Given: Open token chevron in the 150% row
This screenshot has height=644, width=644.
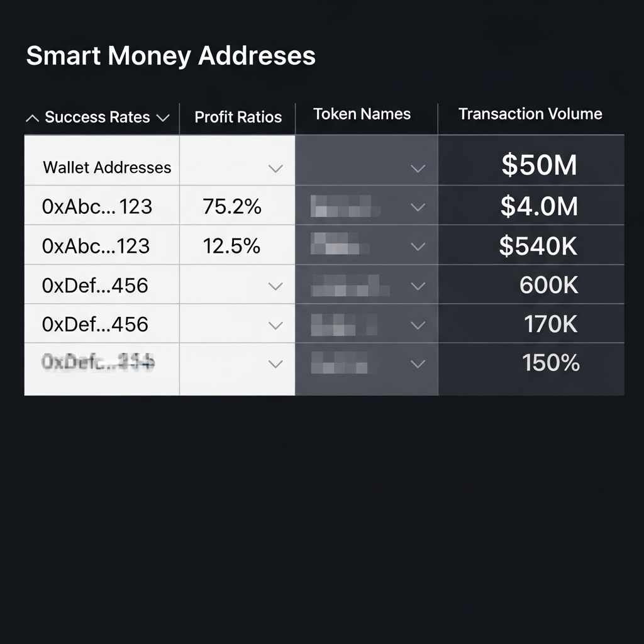Looking at the screenshot, I should point(418,364).
